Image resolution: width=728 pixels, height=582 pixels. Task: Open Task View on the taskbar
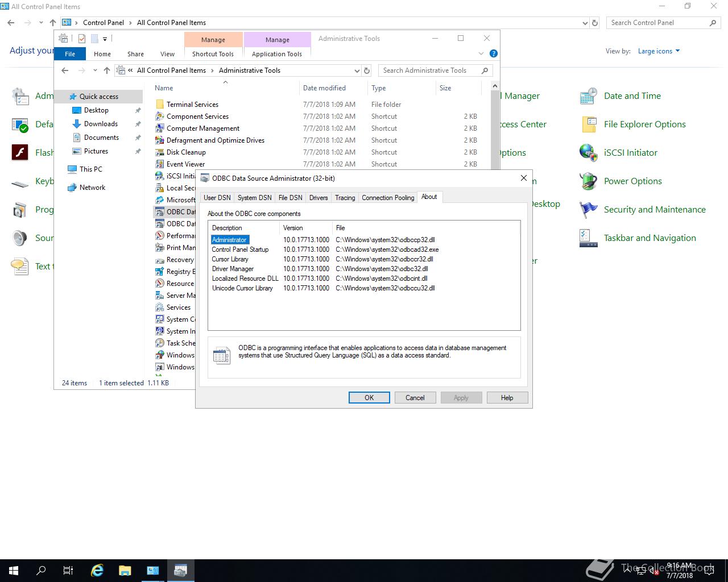point(68,571)
